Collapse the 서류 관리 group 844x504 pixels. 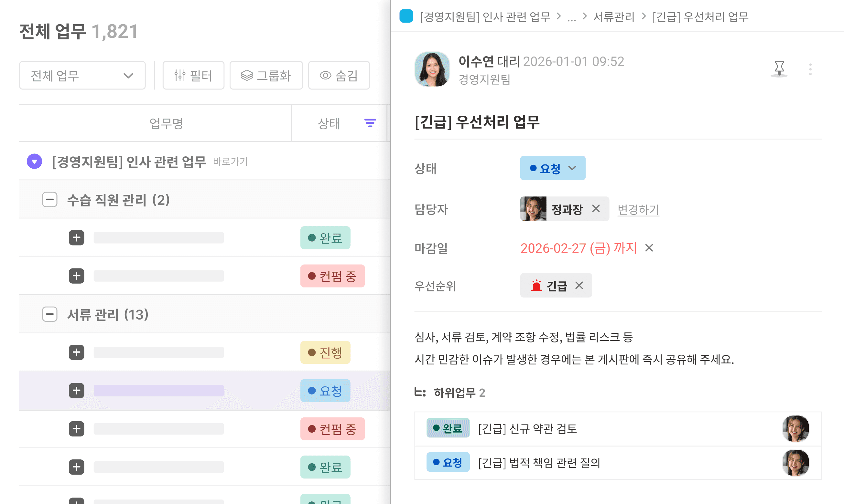(49, 314)
